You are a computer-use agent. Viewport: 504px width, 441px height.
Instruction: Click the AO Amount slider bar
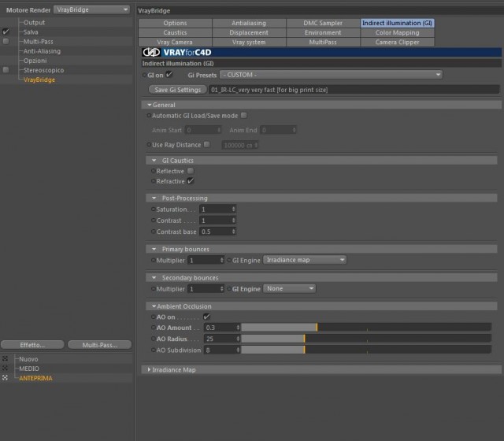click(366, 328)
